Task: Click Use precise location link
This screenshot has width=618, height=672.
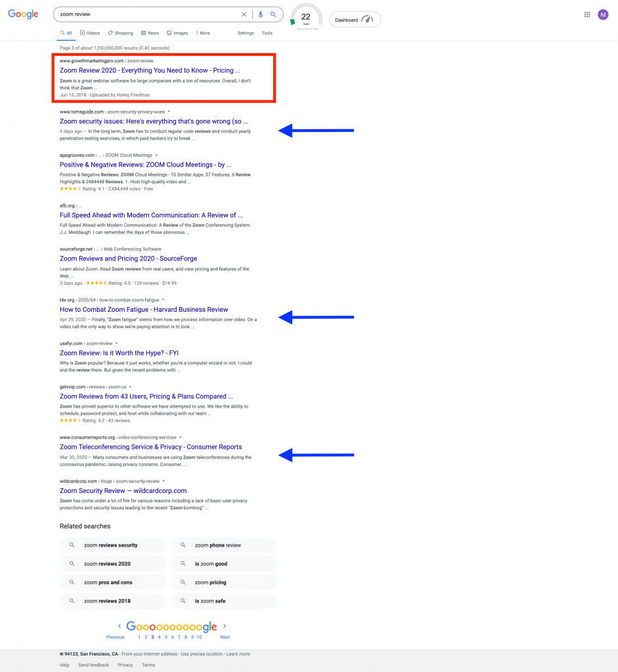Action: coord(202,654)
